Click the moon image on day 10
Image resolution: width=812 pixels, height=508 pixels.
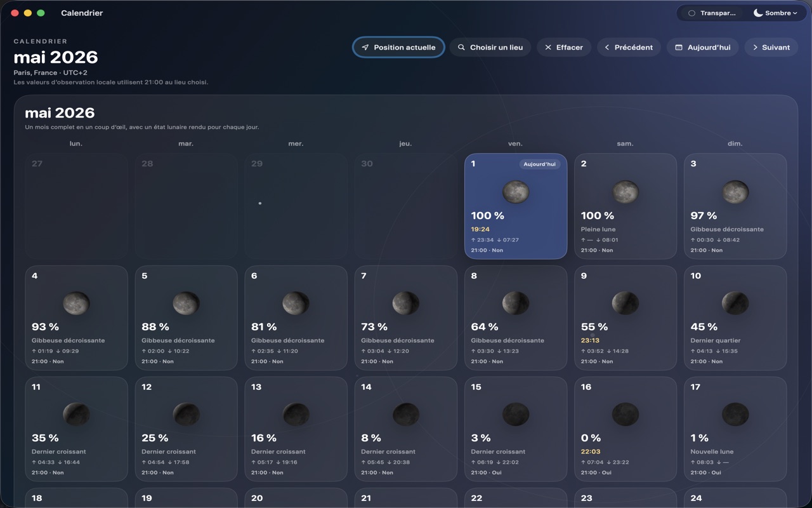click(735, 303)
